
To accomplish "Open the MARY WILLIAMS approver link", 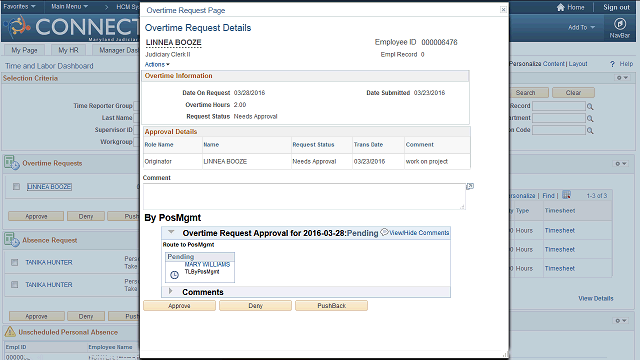I will click(x=207, y=264).
